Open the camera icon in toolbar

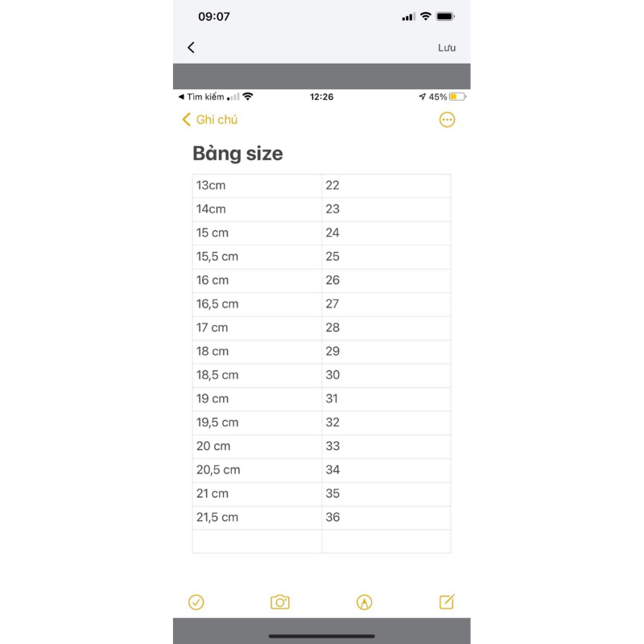280,602
